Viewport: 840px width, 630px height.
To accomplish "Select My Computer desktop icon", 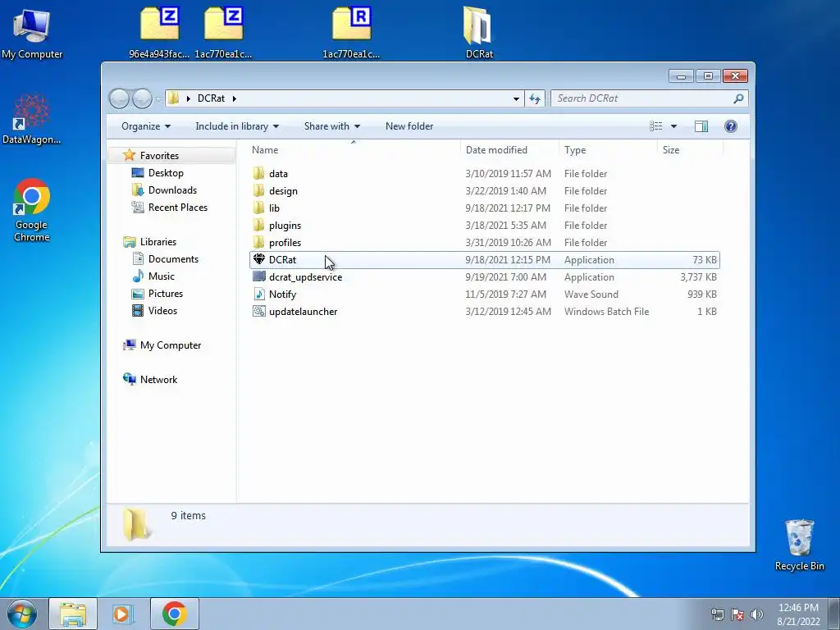I will point(32,34).
